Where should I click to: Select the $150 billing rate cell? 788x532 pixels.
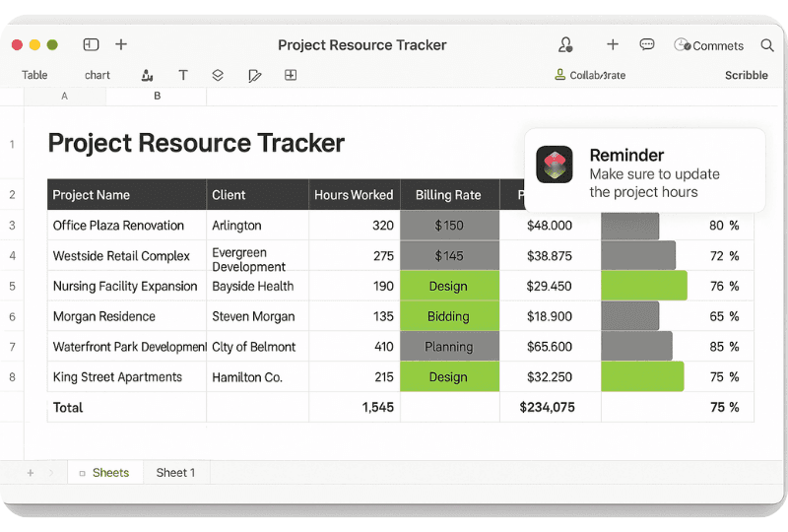coord(449,226)
